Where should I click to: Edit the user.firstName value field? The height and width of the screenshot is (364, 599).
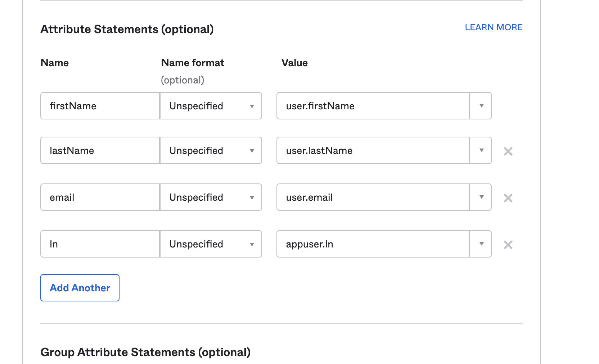click(x=373, y=106)
